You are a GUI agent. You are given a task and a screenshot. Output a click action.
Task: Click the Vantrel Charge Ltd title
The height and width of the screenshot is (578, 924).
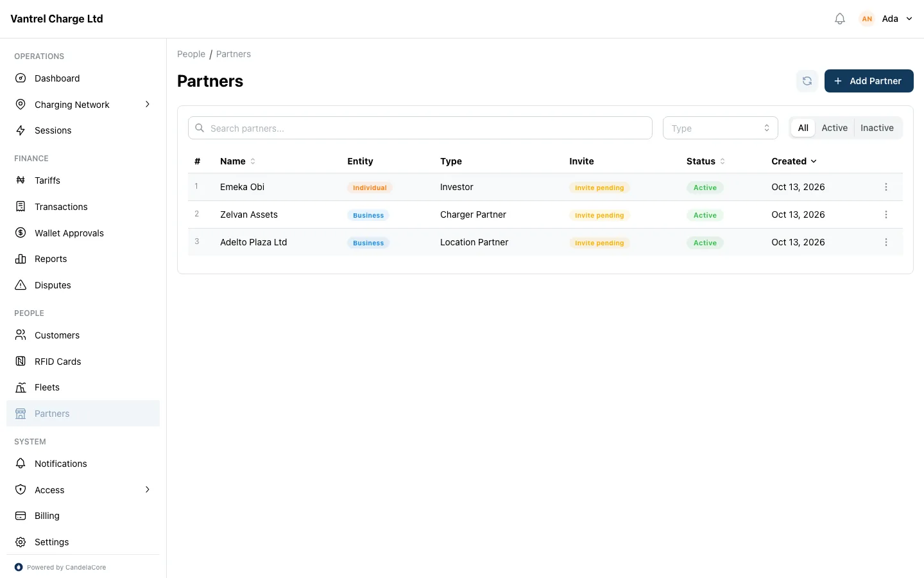click(x=56, y=19)
